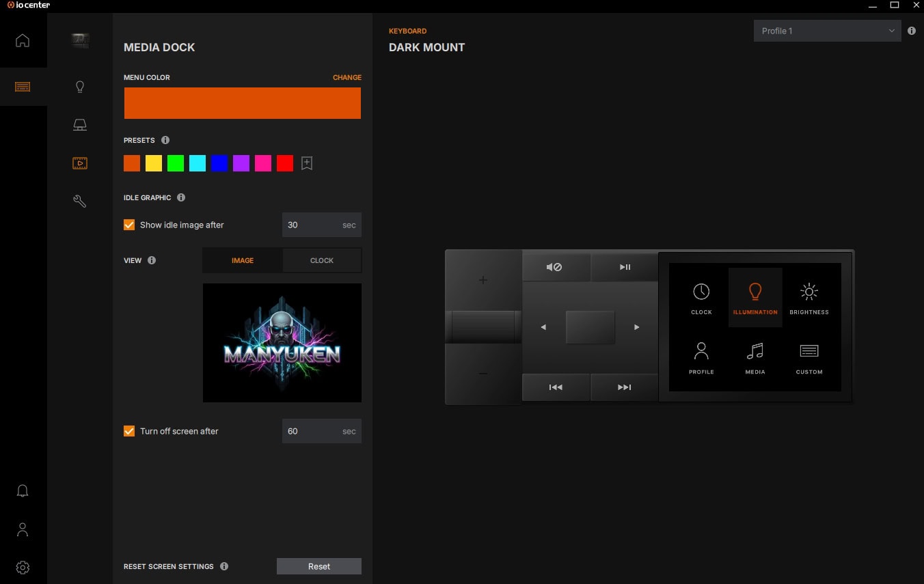This screenshot has height=584, width=924.
Task: Open the lighting bulb settings tab
Action: pos(80,87)
